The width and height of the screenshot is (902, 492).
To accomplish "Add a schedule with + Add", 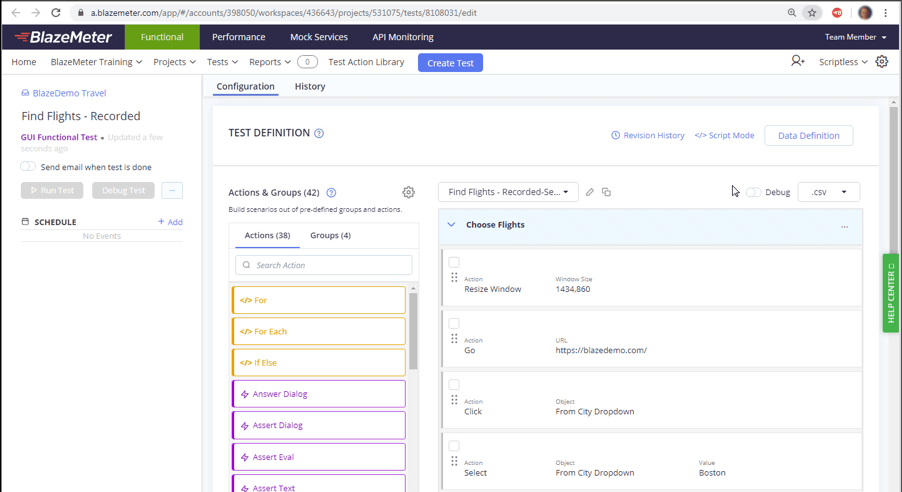I will pos(170,222).
